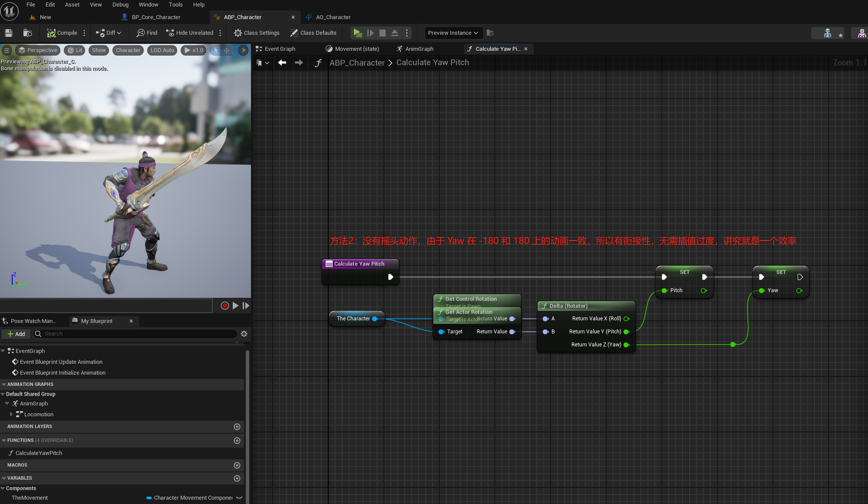This screenshot has height=504, width=868.
Task: Toggle the viewport select mode tool
Action: (216, 50)
